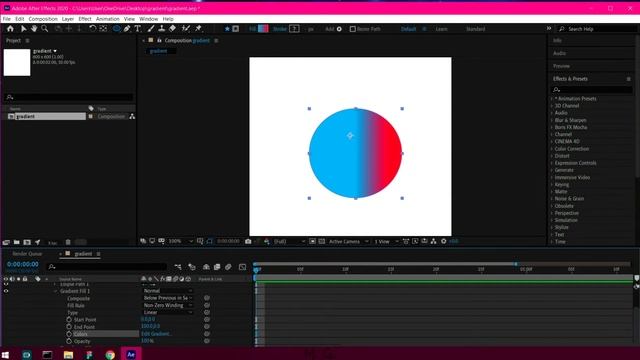This screenshot has height=360, width=640.
Task: Open the Window menu
Action: [x=149, y=19]
